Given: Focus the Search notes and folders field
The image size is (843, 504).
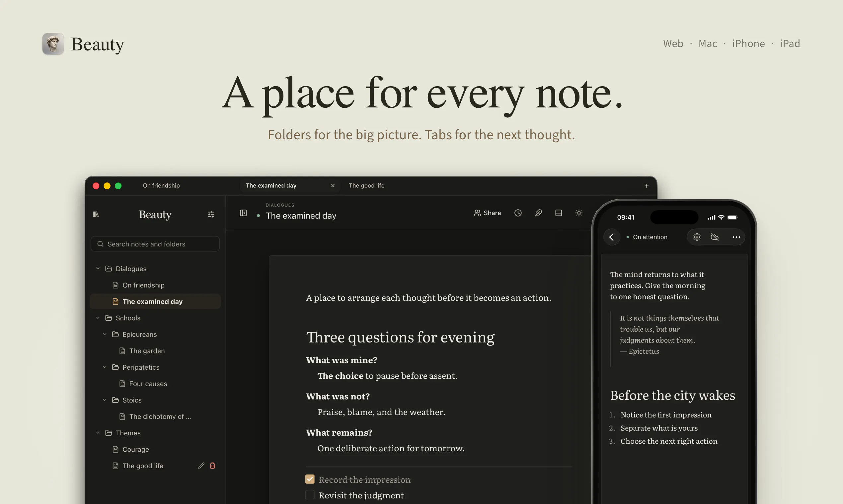Looking at the screenshot, I should 155,244.
